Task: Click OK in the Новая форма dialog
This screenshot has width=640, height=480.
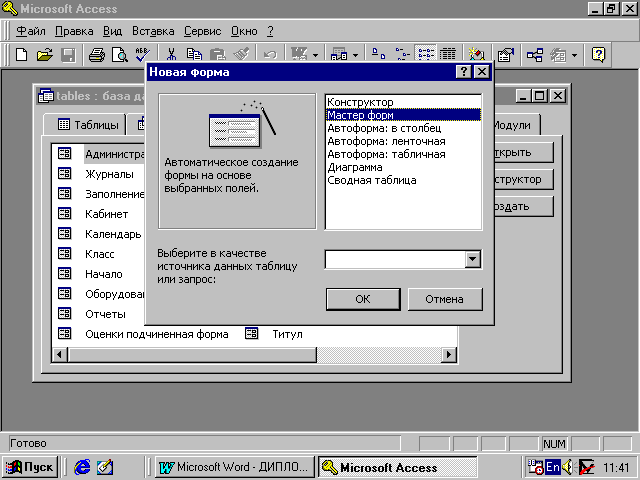Action: click(x=363, y=299)
